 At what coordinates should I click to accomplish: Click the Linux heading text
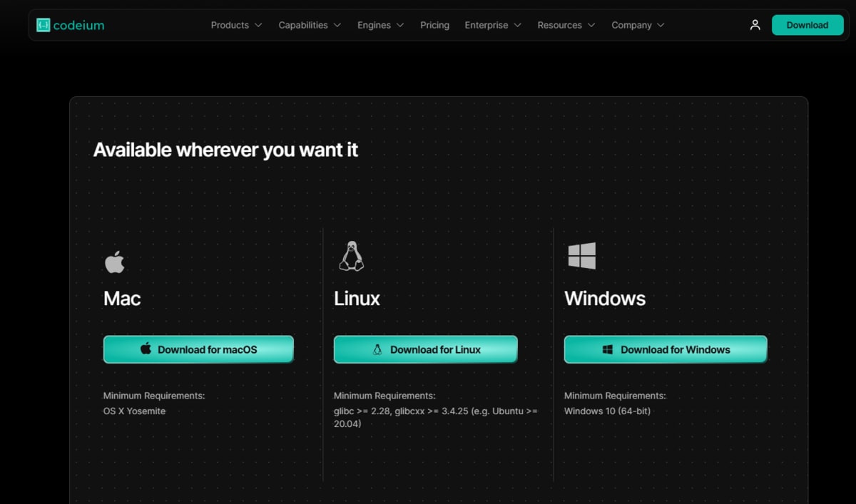(x=357, y=298)
